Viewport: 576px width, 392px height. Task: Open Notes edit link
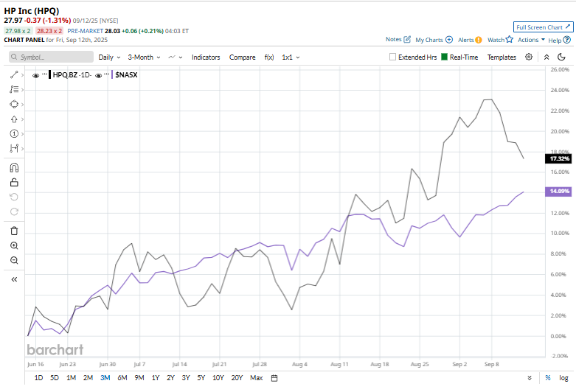point(398,39)
